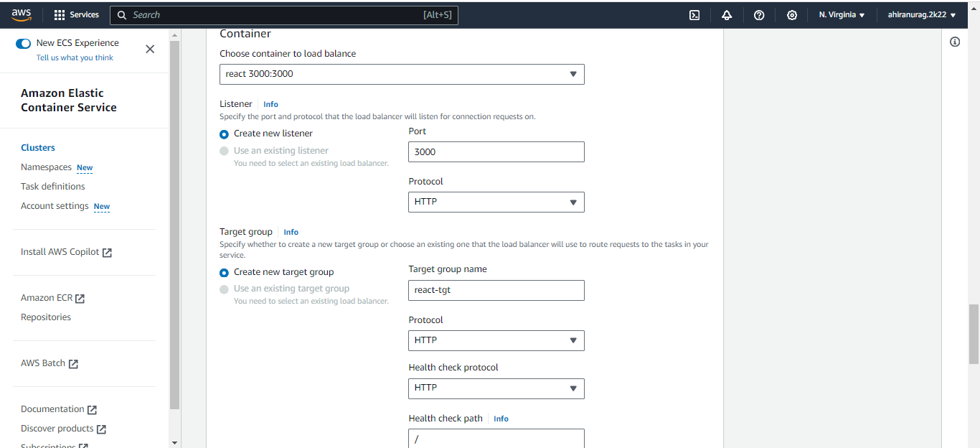Image resolution: width=980 pixels, height=448 pixels.
Task: Click the New badge beside Account settings
Action: point(102,207)
